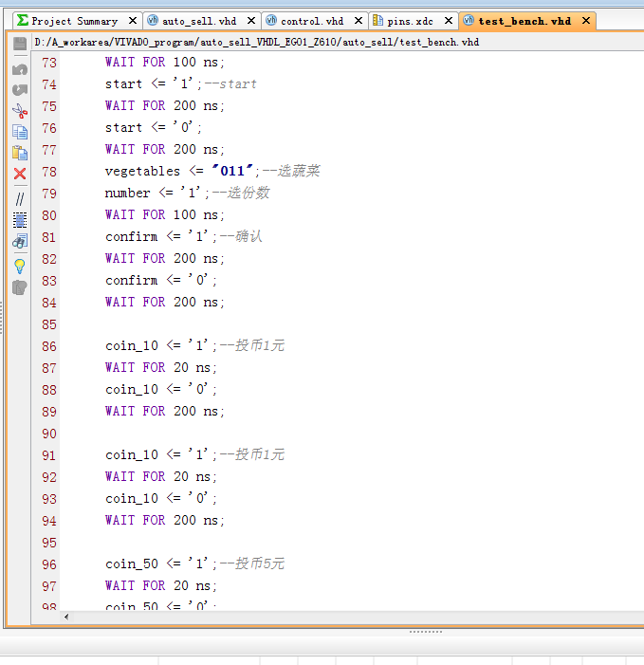This screenshot has height=665, width=644.
Task: Click the Save file icon
Action: [19, 44]
